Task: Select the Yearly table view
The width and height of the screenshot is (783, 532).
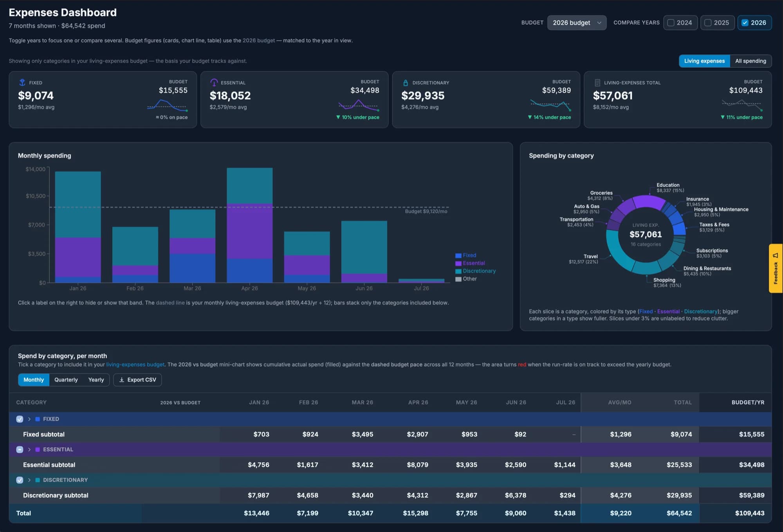Action: click(x=96, y=380)
